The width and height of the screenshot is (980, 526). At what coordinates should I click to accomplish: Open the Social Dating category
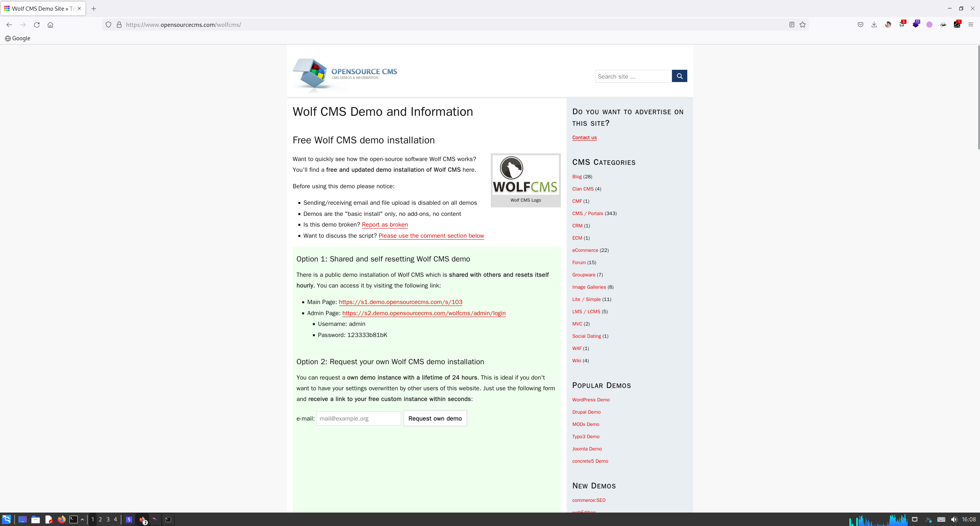587,336
